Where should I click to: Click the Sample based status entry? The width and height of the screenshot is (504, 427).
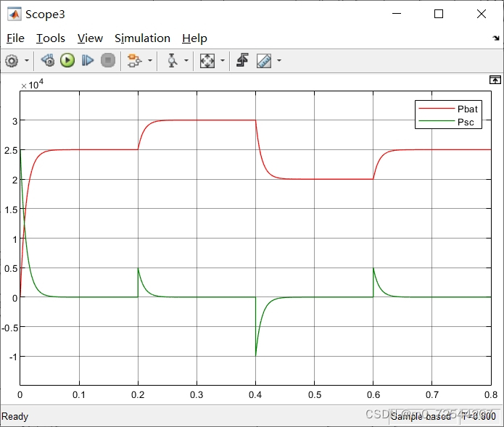421,417
